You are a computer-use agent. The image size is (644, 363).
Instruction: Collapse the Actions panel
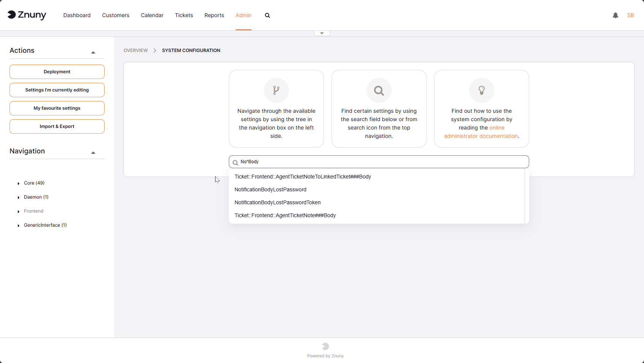tap(93, 52)
